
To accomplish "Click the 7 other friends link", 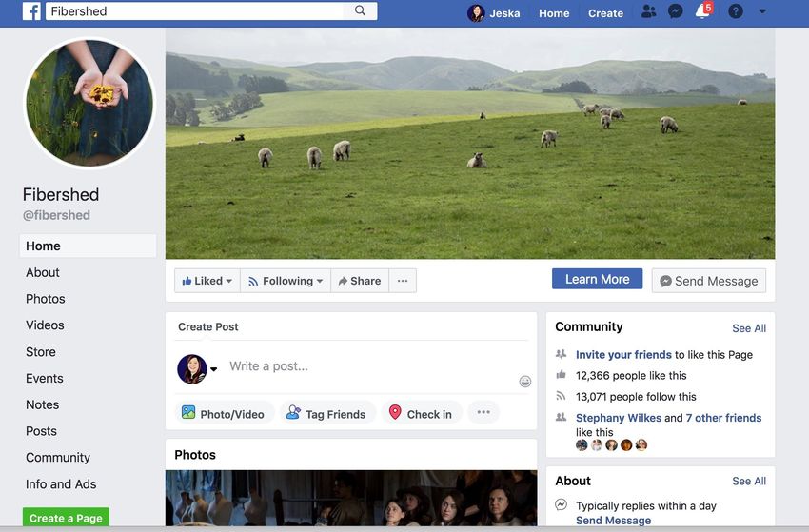I will (723, 418).
